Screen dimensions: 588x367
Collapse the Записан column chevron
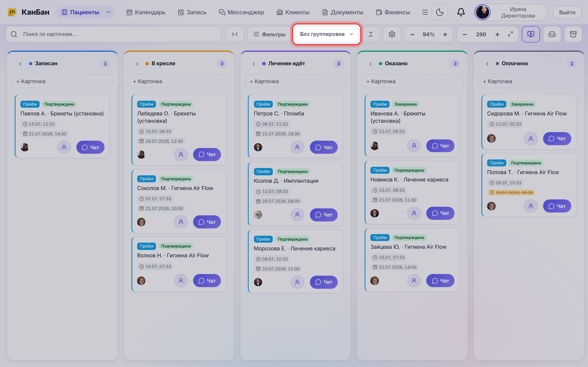click(20, 64)
